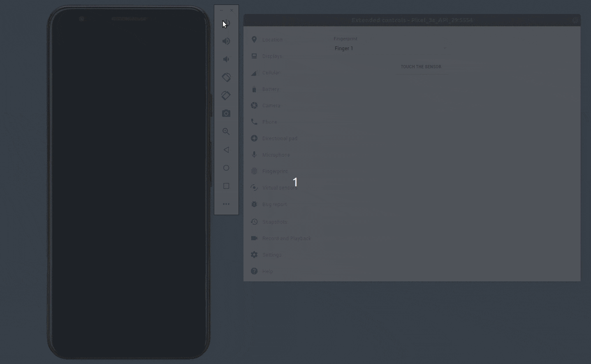The image size is (591, 364).
Task: Click the Touch the Sensor button
Action: pyautogui.click(x=421, y=67)
